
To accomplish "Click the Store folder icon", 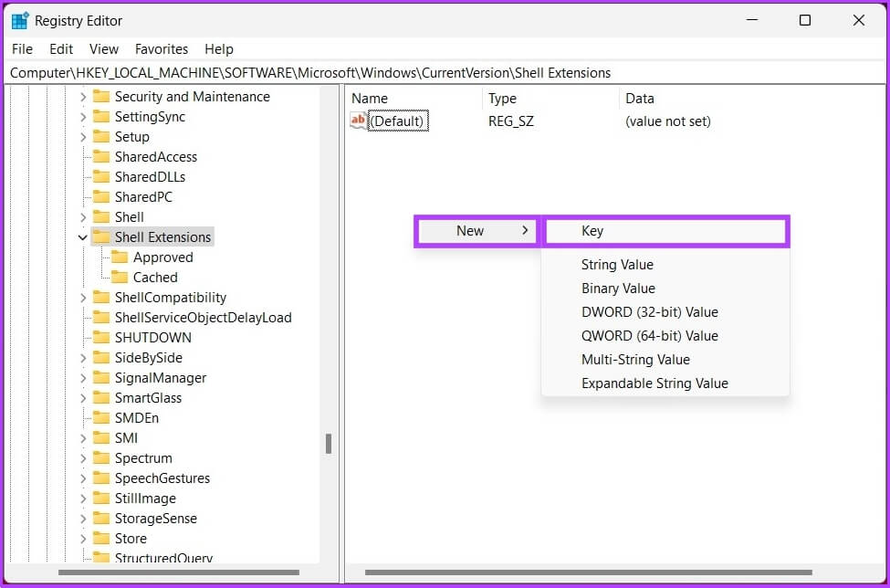I will click(101, 539).
